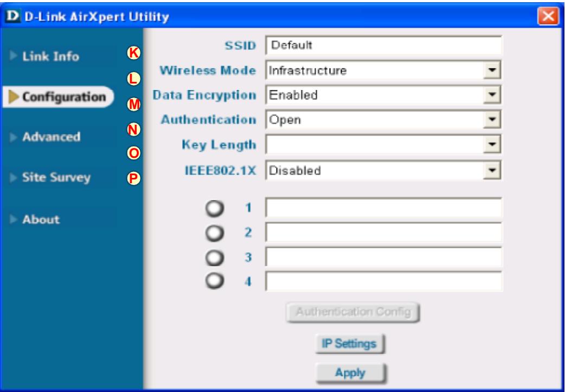565x392 pixels.
Task: Choose the key 3 radio button
Action: (215, 258)
